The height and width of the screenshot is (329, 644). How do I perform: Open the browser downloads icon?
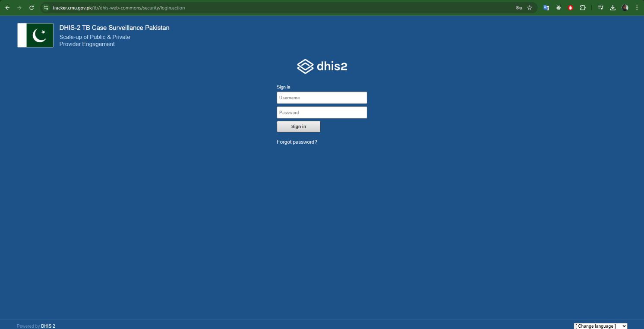tap(612, 8)
